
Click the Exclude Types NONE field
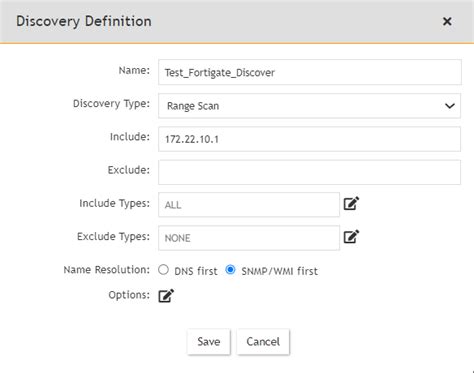pos(249,238)
